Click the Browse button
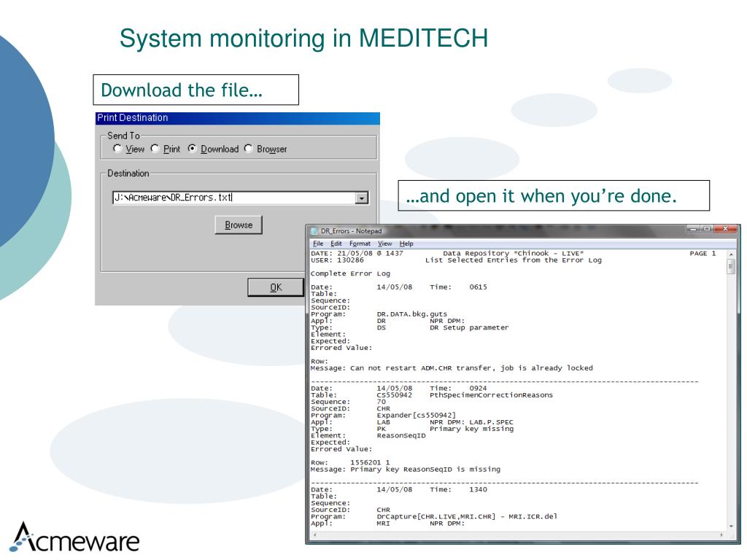 (239, 225)
